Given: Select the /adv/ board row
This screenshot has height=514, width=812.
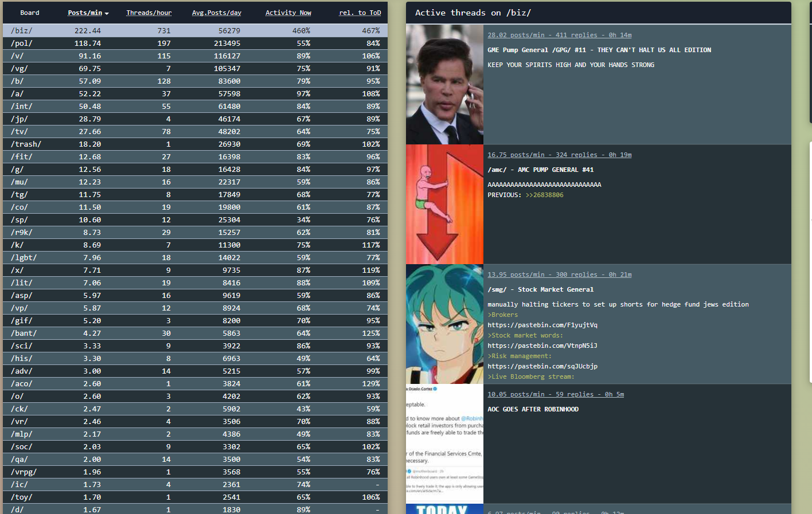Looking at the screenshot, I should coord(195,371).
